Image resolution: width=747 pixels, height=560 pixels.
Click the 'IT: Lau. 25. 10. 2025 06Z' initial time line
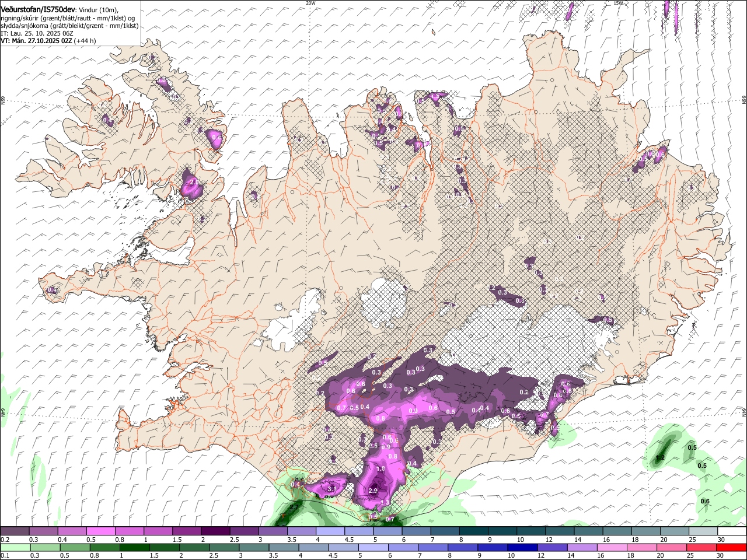point(37,33)
